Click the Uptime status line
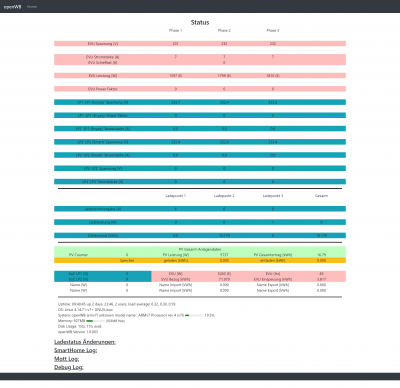 coord(117,304)
